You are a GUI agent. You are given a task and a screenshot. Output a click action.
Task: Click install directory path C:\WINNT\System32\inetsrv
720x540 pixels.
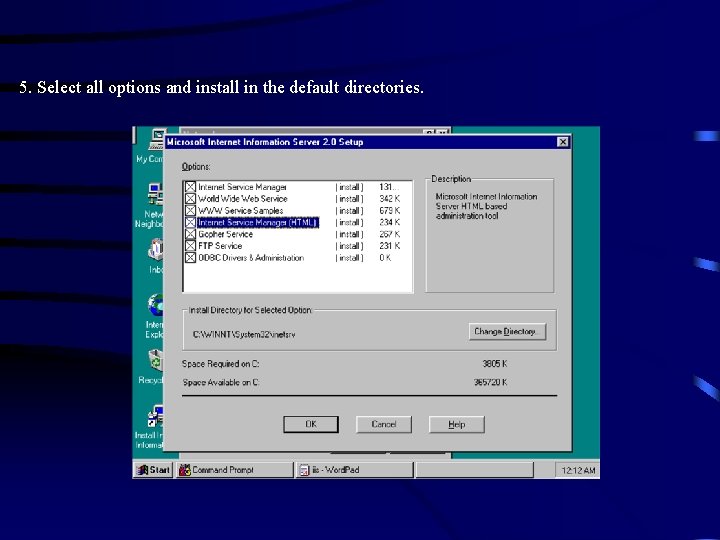pyautogui.click(x=244, y=334)
